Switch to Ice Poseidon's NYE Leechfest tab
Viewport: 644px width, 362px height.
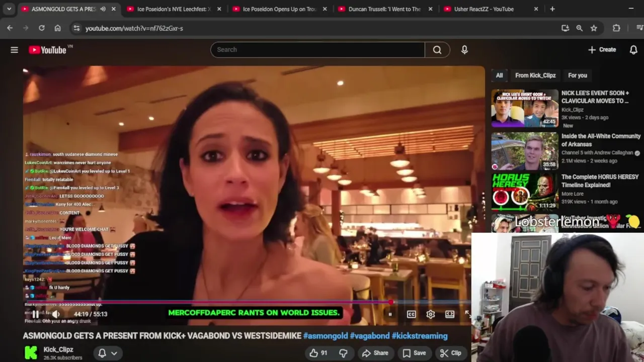pyautogui.click(x=174, y=9)
